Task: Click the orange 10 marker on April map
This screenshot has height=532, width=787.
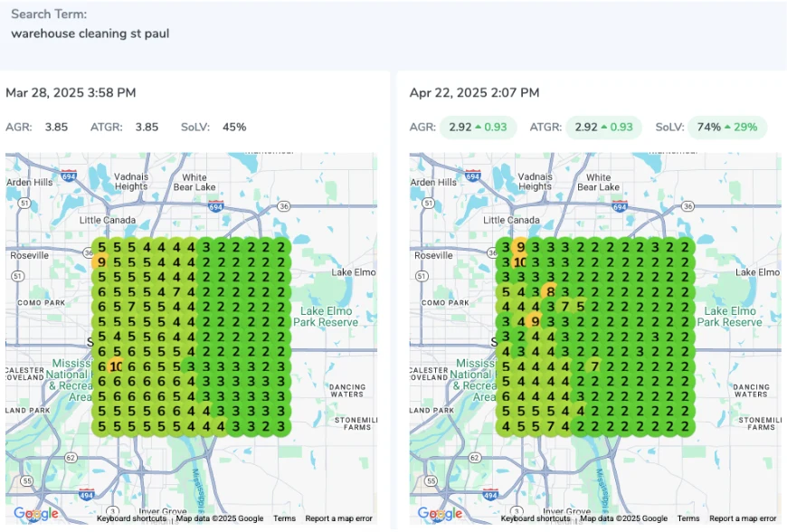Action: pos(521,262)
